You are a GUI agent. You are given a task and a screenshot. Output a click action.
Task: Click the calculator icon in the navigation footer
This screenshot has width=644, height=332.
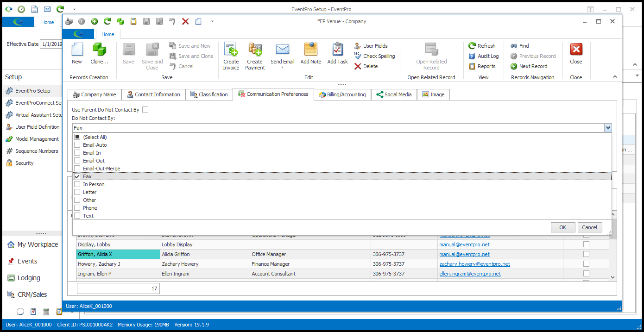pyautogui.click(x=46, y=312)
